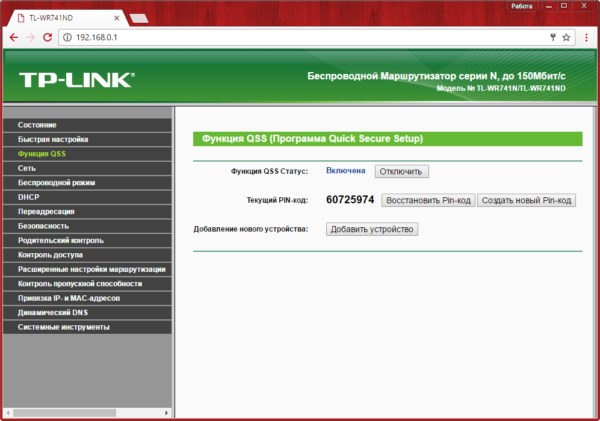Open Привязка IP- и MAC-адресов
The height and width of the screenshot is (421, 600).
tap(87, 298)
